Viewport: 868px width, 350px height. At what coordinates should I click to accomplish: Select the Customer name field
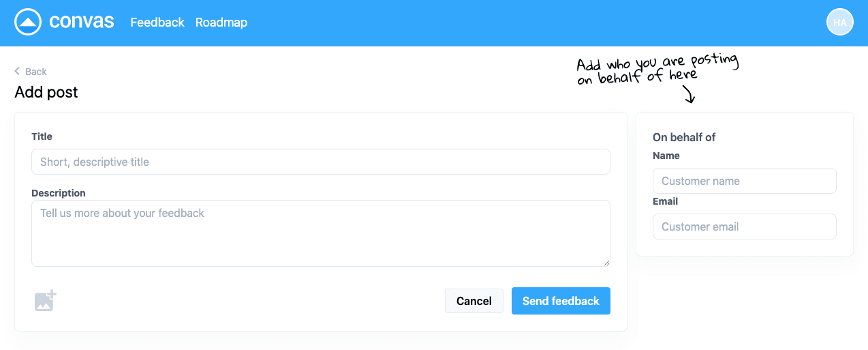point(744,181)
